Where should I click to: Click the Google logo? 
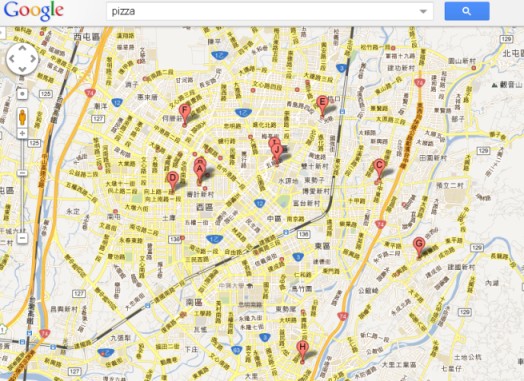coord(33,11)
